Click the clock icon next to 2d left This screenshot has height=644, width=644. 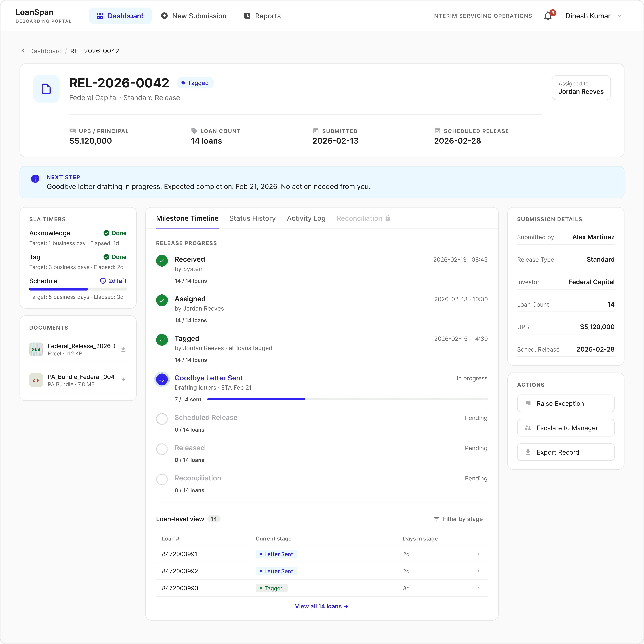tap(103, 281)
